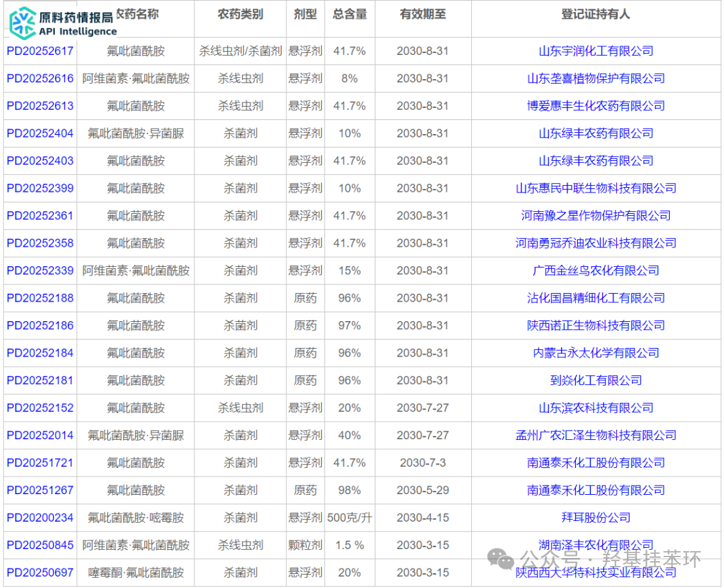
Task: Open registration PD20252339 link
Action: click(x=40, y=271)
